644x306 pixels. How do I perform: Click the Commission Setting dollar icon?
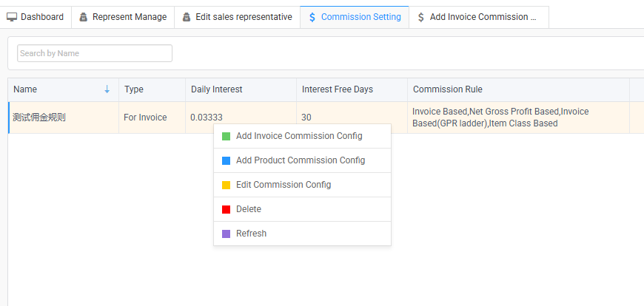[x=312, y=17]
